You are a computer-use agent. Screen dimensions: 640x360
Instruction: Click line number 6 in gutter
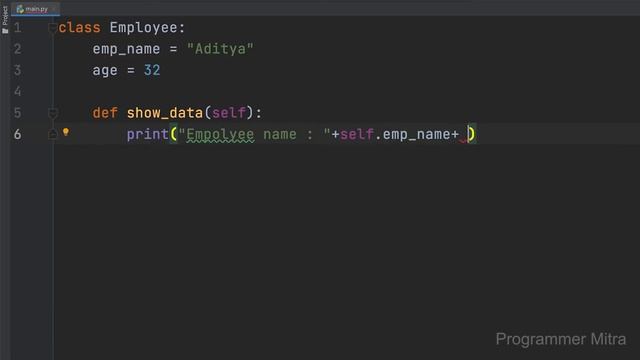(x=17, y=134)
